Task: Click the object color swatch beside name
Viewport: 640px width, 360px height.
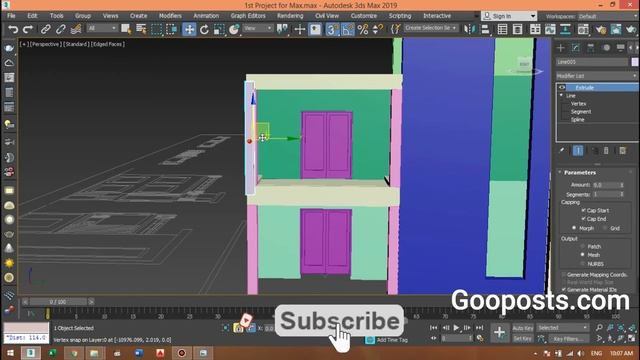Action: click(x=635, y=62)
